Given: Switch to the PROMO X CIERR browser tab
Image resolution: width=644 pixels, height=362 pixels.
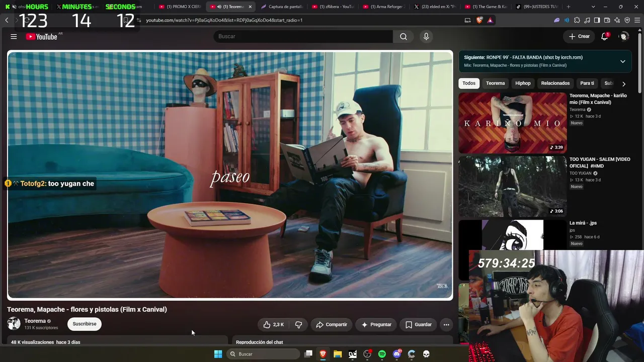Looking at the screenshot, I should (180, 7).
